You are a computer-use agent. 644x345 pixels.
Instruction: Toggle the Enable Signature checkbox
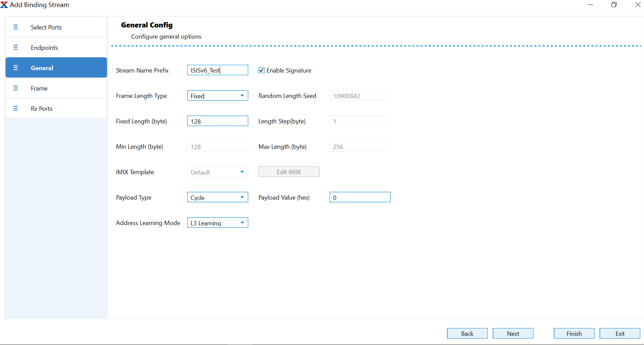coord(261,70)
